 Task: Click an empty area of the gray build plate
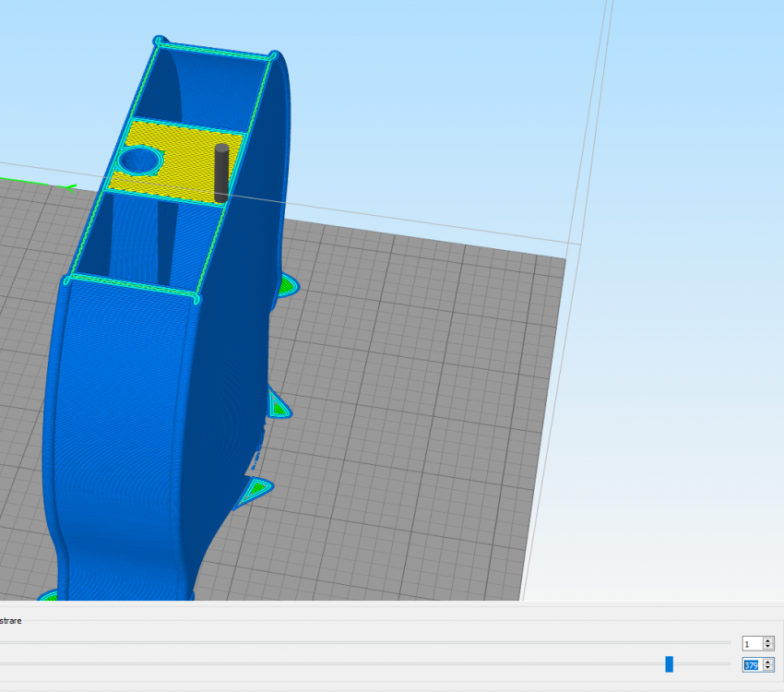[x=415, y=415]
